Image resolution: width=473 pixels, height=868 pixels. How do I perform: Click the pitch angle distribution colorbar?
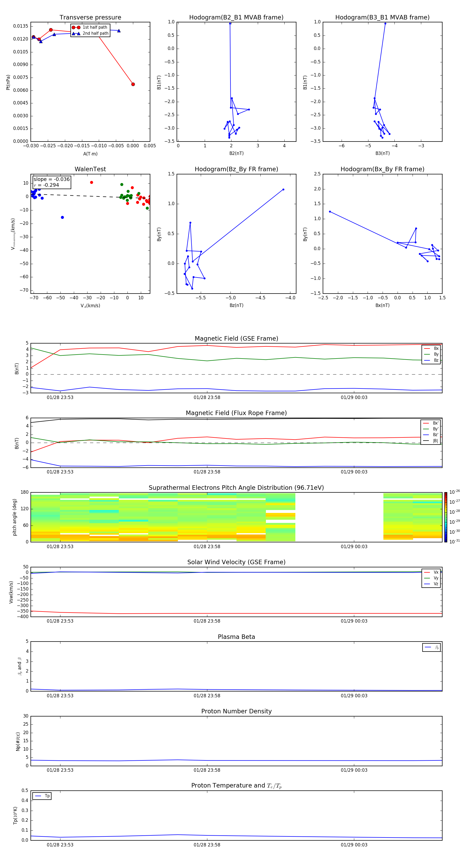pyautogui.click(x=446, y=517)
